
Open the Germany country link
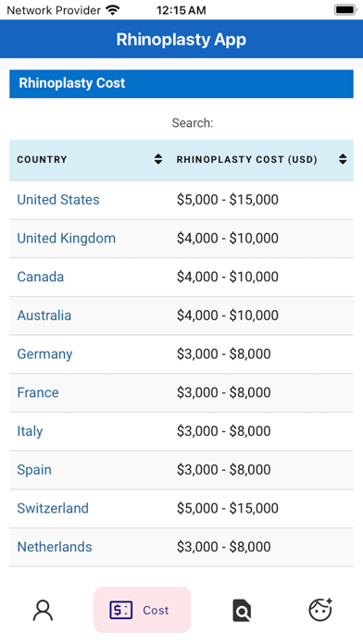[44, 354]
